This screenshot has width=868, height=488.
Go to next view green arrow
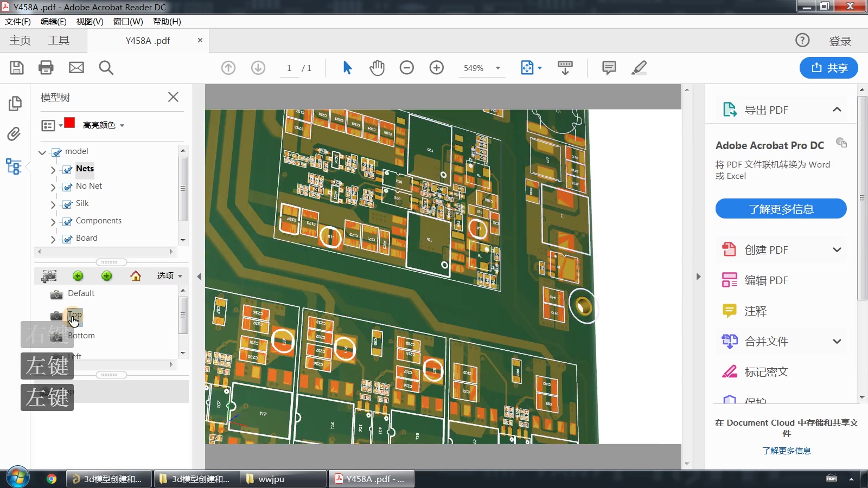107,276
